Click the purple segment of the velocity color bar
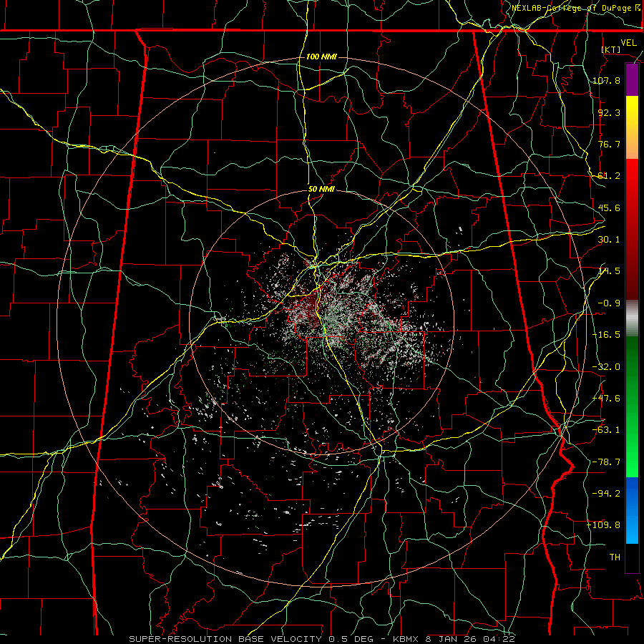The width and height of the screenshot is (644, 644). click(x=632, y=80)
